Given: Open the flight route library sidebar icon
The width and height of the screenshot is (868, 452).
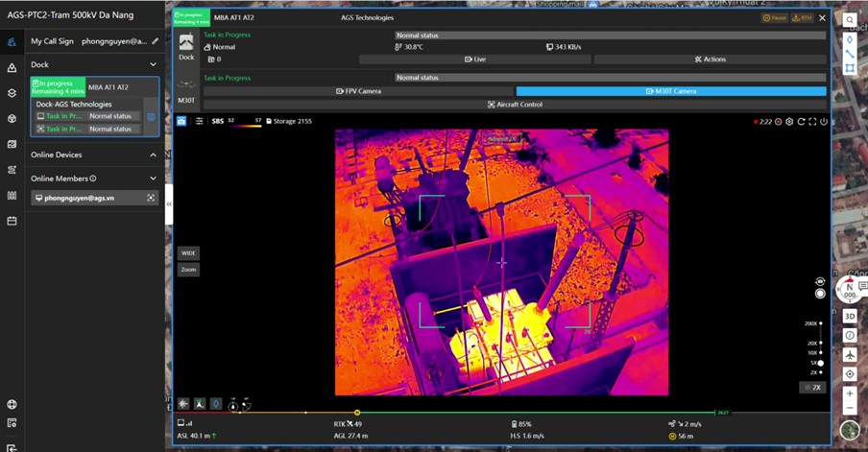Looking at the screenshot, I should [12, 170].
